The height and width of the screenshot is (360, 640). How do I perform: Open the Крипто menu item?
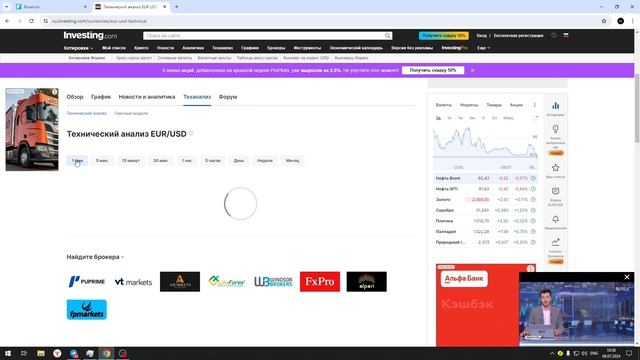pyautogui.click(x=141, y=48)
